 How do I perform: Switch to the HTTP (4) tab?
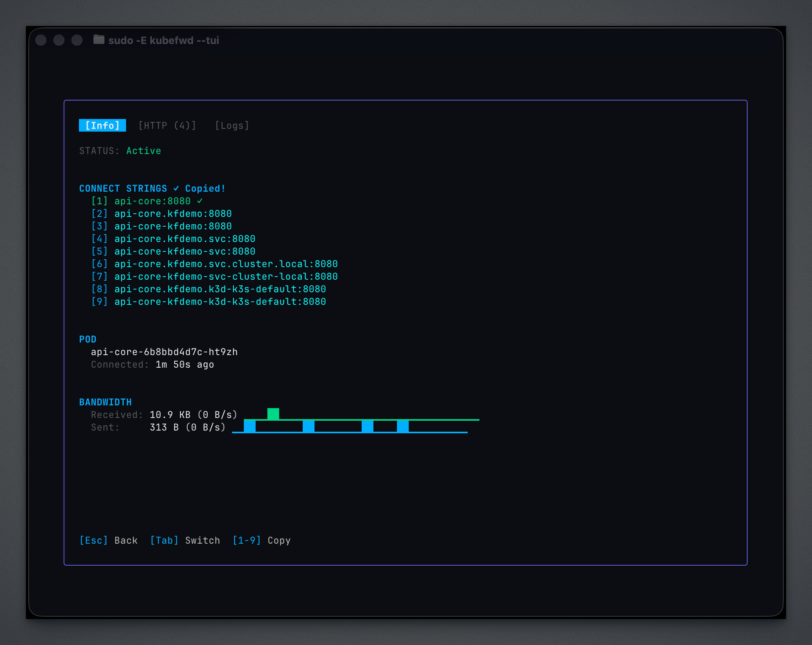point(167,126)
